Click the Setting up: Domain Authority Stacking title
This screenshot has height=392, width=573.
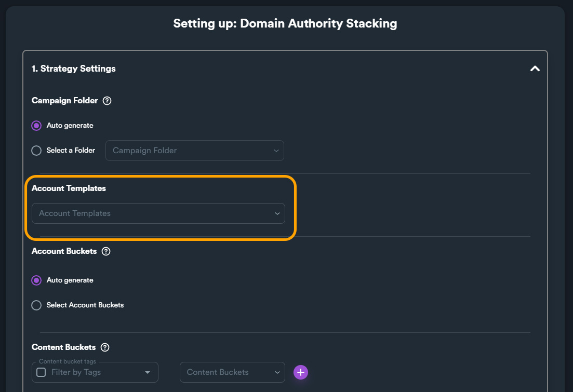click(285, 23)
